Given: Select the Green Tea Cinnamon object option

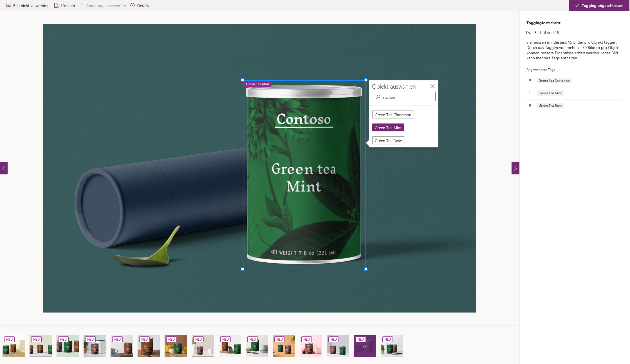Looking at the screenshot, I should click(x=393, y=115).
